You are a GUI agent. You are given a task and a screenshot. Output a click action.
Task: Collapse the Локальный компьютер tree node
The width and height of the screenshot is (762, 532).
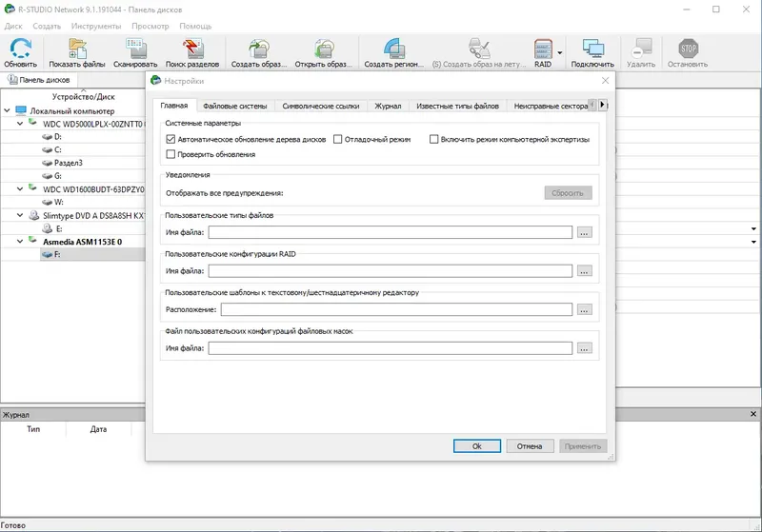pos(7,110)
